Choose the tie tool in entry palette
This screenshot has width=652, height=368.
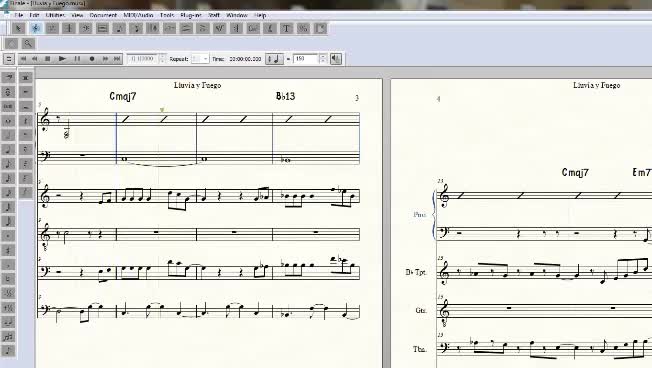pos(8,322)
